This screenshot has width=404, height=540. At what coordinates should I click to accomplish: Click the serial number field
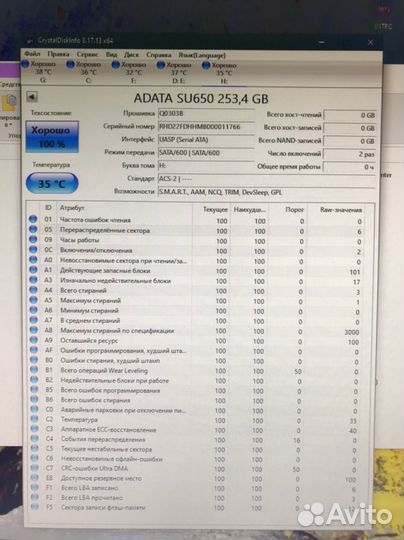[206, 127]
